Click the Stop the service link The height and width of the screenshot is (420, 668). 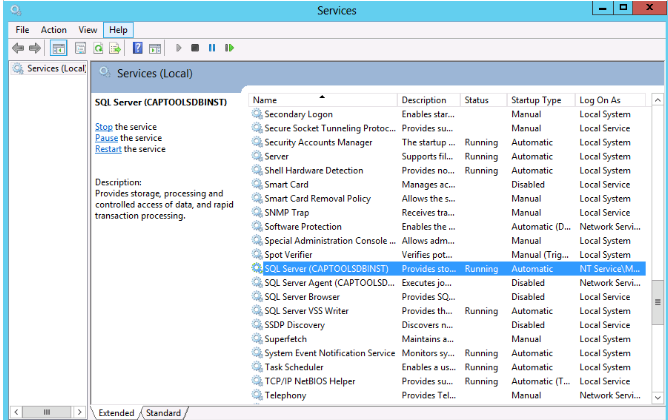coord(104,127)
